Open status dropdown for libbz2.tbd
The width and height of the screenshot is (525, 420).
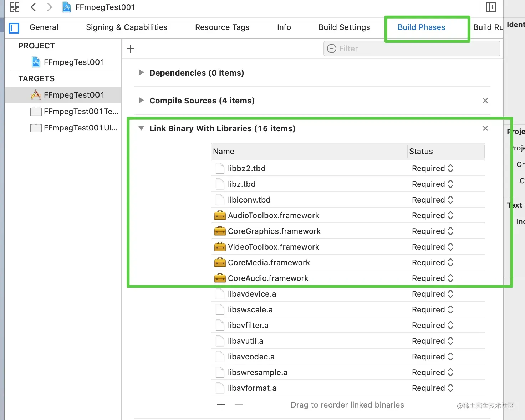[x=432, y=168]
